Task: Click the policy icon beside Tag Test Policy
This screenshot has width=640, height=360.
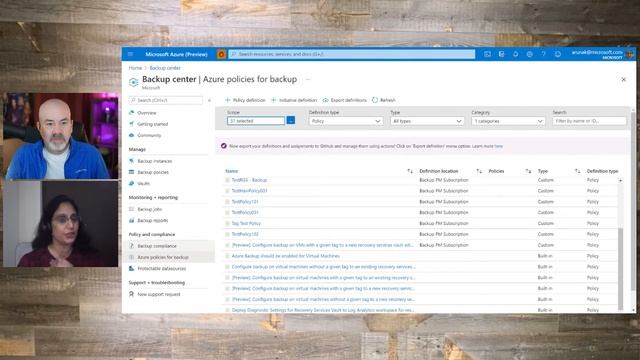Action: coord(227,223)
